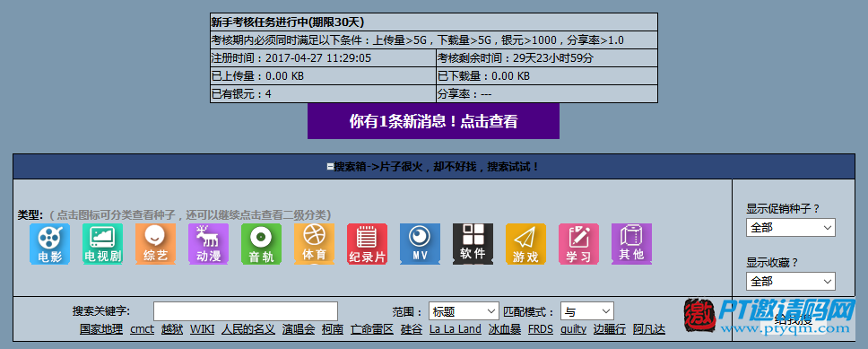Click the 越狱 keyword link
This screenshot has width=868, height=349.
pos(172,329)
